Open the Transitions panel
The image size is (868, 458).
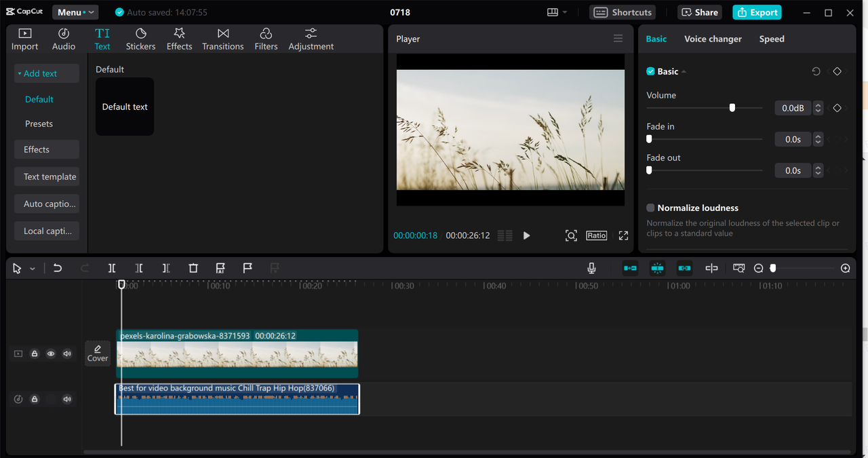pos(222,39)
